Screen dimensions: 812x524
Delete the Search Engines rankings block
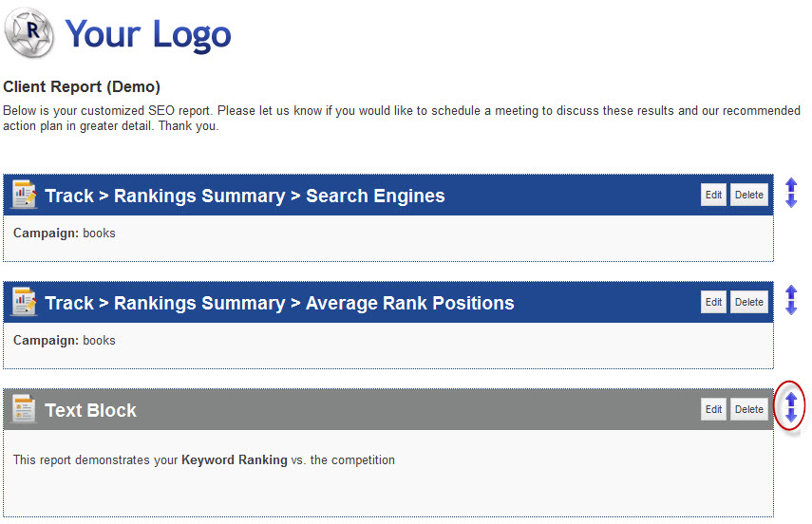pyautogui.click(x=748, y=195)
